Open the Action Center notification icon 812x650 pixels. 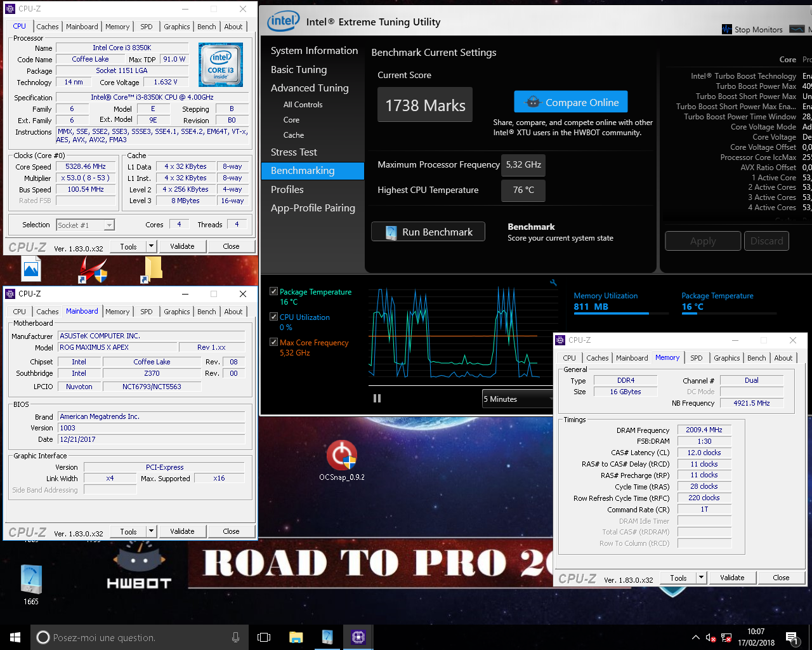792,637
